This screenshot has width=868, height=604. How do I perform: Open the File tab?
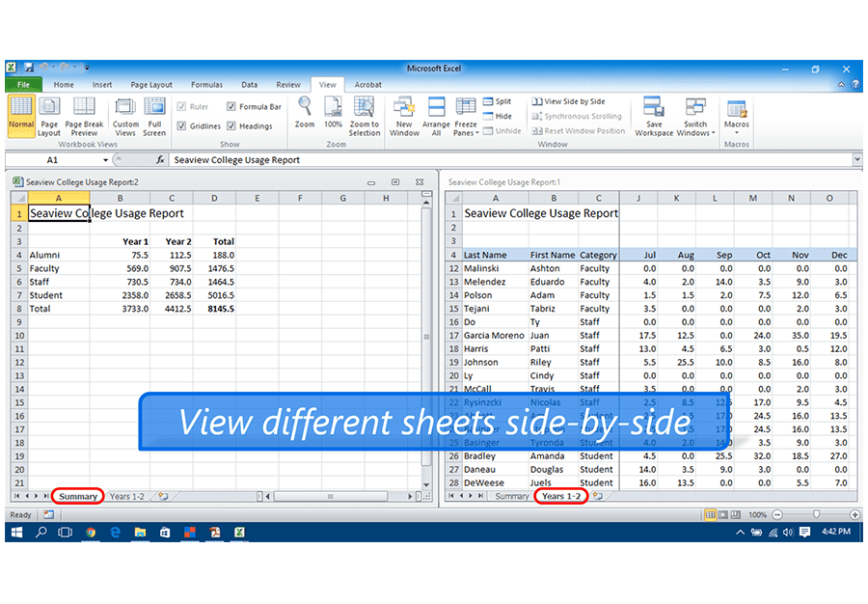tap(24, 85)
